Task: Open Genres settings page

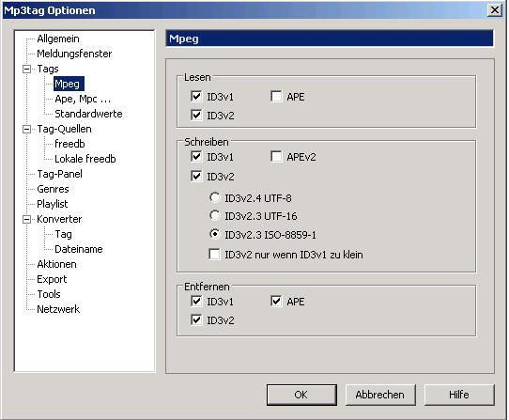Action: pyautogui.click(x=53, y=189)
